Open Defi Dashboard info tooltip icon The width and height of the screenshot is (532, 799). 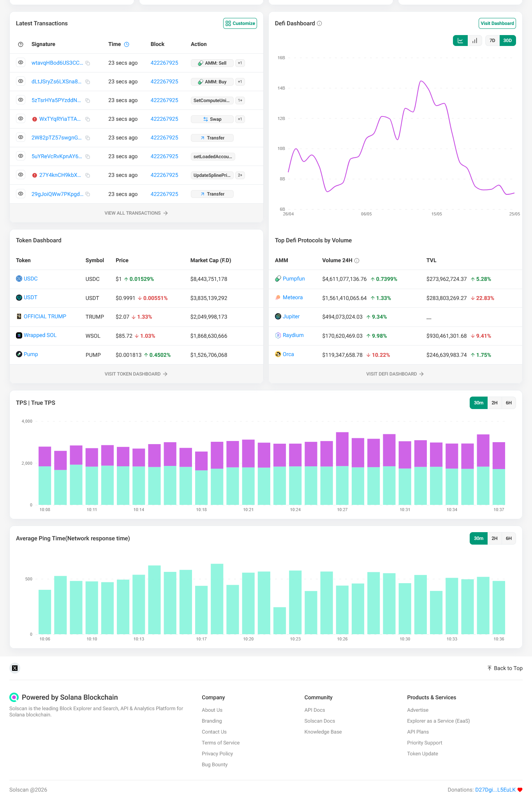[x=319, y=23]
